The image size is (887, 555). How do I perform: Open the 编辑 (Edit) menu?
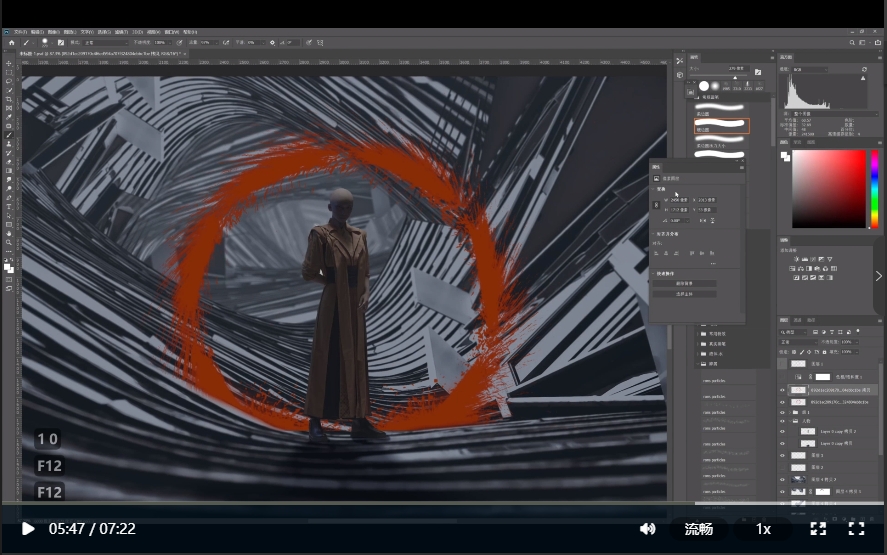37,32
